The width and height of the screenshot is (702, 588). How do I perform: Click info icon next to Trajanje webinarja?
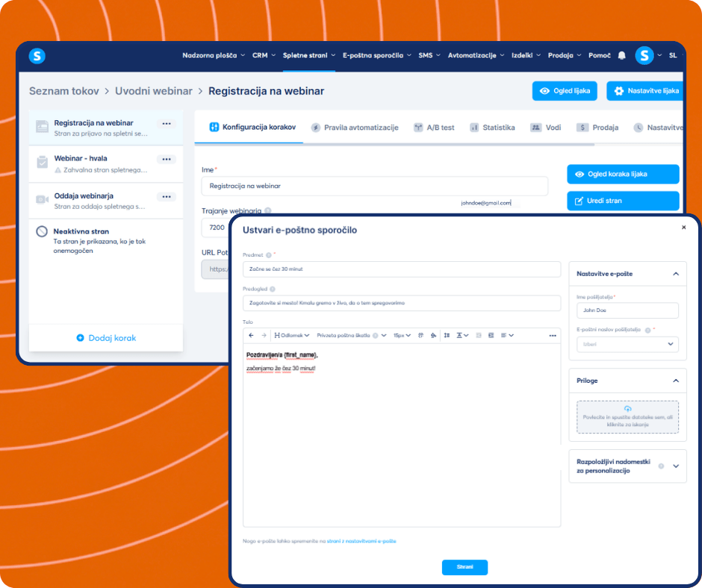tap(267, 210)
